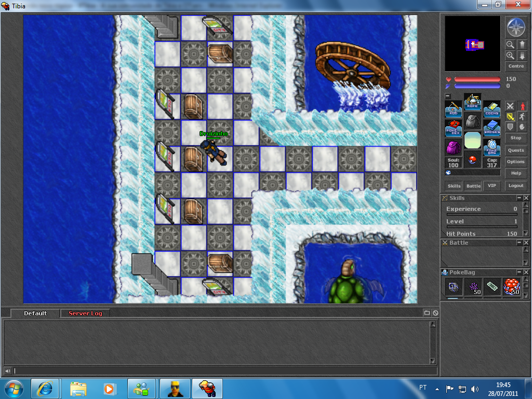Click Skills panel scroll up arrow

point(526,205)
